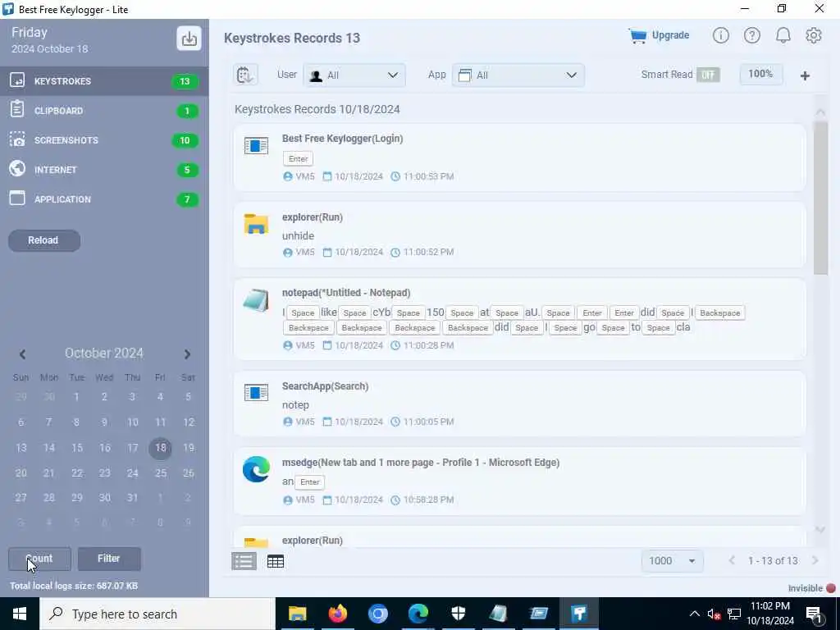Click the "notepad(*Untitled - Notepad)" title
The width and height of the screenshot is (840, 630).
pos(346,293)
